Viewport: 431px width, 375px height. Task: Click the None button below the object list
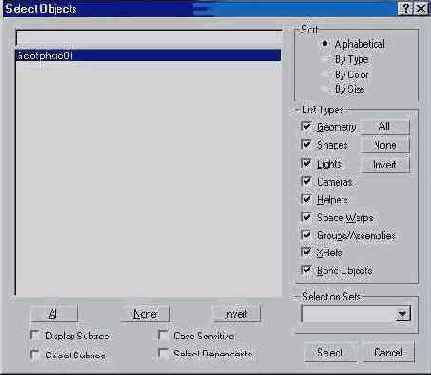coord(145,313)
